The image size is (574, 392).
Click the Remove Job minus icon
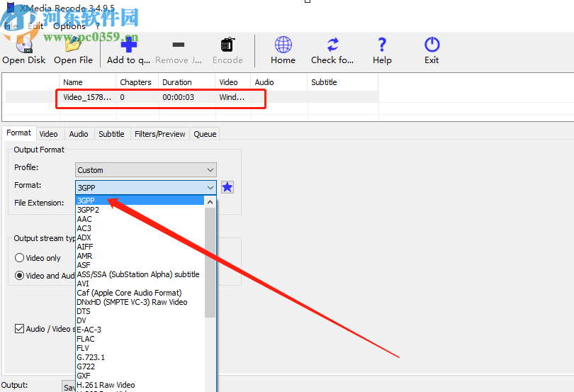tap(179, 45)
